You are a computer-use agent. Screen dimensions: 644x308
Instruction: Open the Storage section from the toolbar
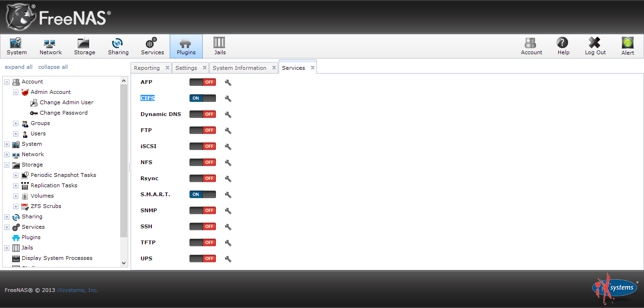coord(84,46)
